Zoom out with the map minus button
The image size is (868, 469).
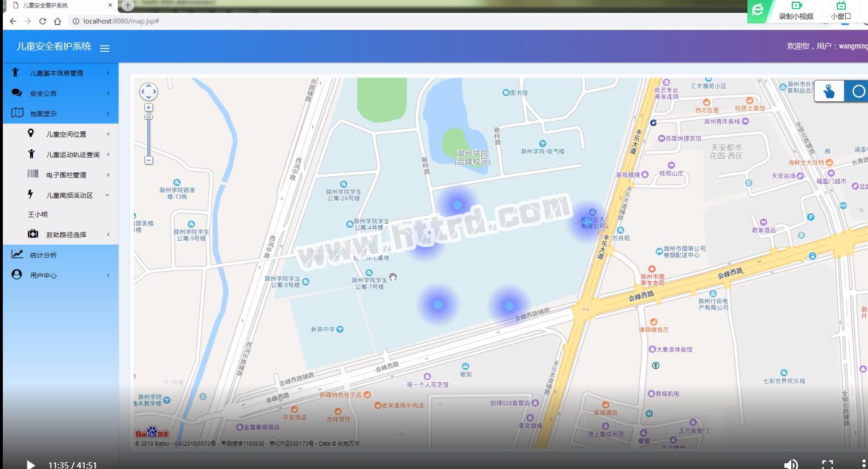[x=148, y=161]
